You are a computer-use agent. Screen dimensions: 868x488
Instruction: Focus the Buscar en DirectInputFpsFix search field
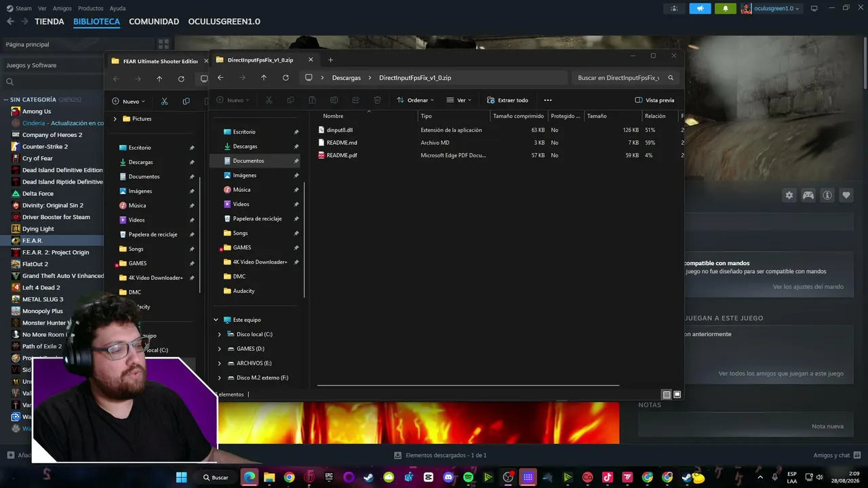coord(618,78)
